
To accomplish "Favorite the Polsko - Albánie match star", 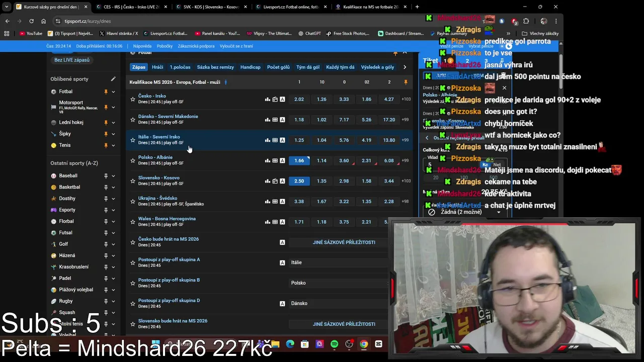I will pyautogui.click(x=133, y=160).
